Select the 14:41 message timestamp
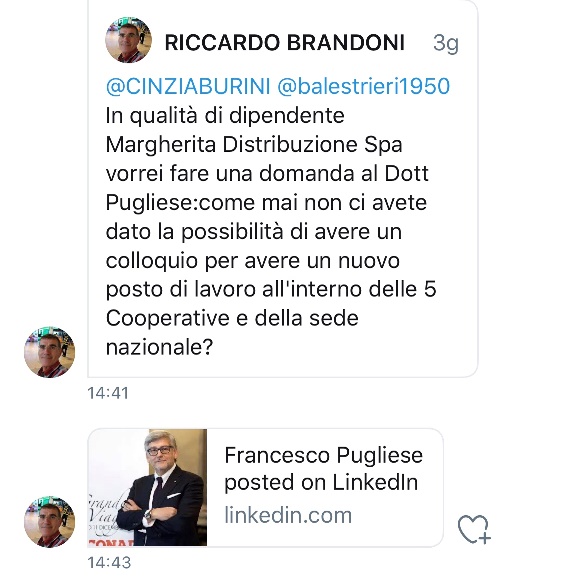This screenshot has height=580, width=562. click(108, 393)
